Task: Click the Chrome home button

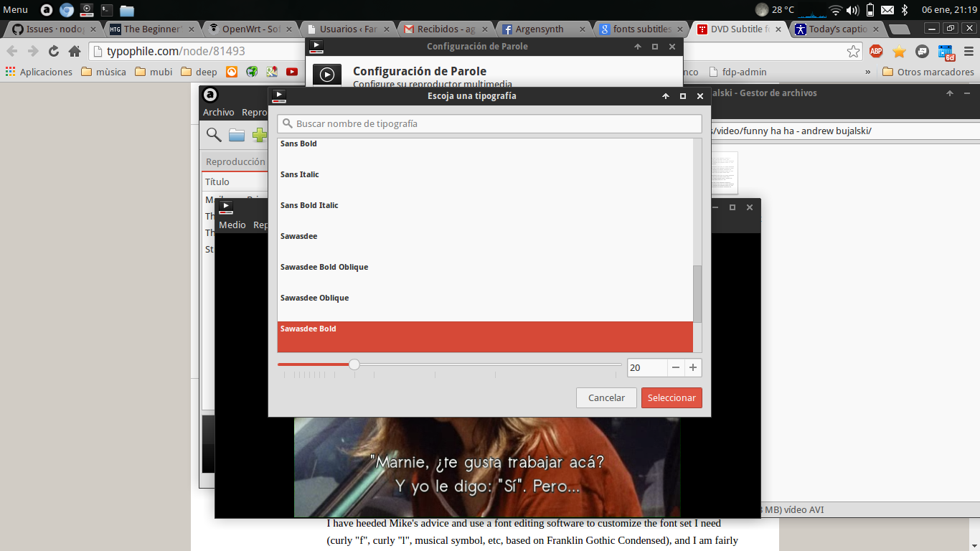Action: tap(75, 52)
